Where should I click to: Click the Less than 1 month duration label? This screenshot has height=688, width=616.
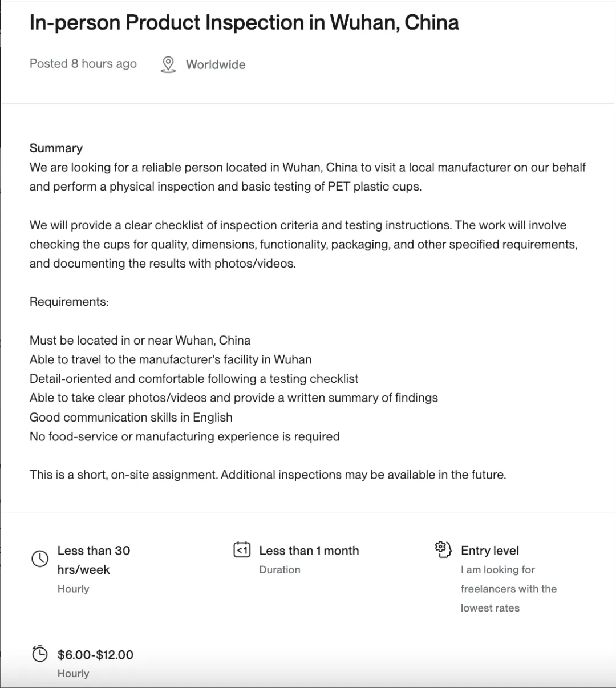click(x=309, y=551)
